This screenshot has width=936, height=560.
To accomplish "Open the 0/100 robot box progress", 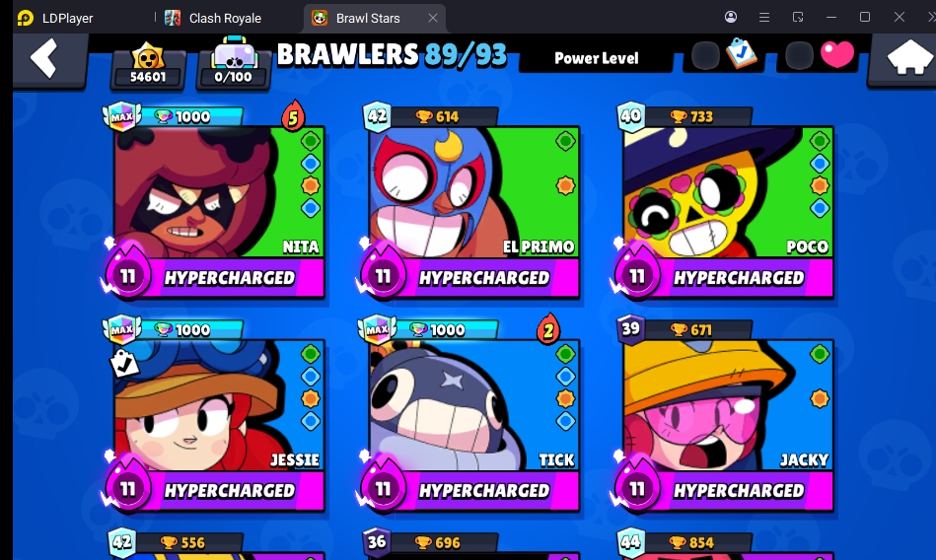I will pyautogui.click(x=234, y=63).
